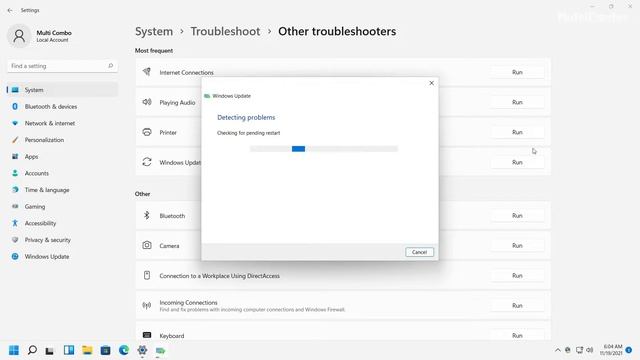
Task: Open Widgets from the taskbar
Action: click(69, 350)
